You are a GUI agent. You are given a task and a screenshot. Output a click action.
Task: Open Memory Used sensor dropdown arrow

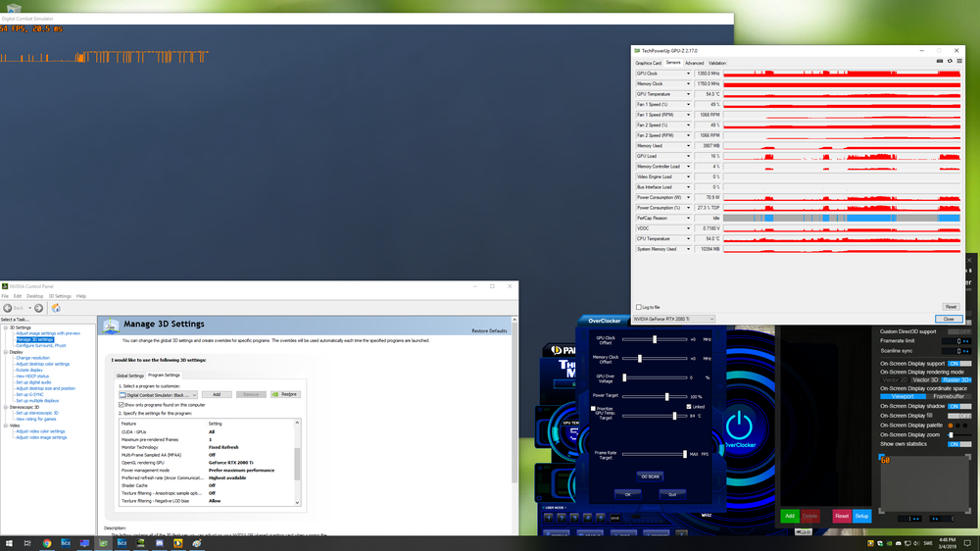coord(688,146)
